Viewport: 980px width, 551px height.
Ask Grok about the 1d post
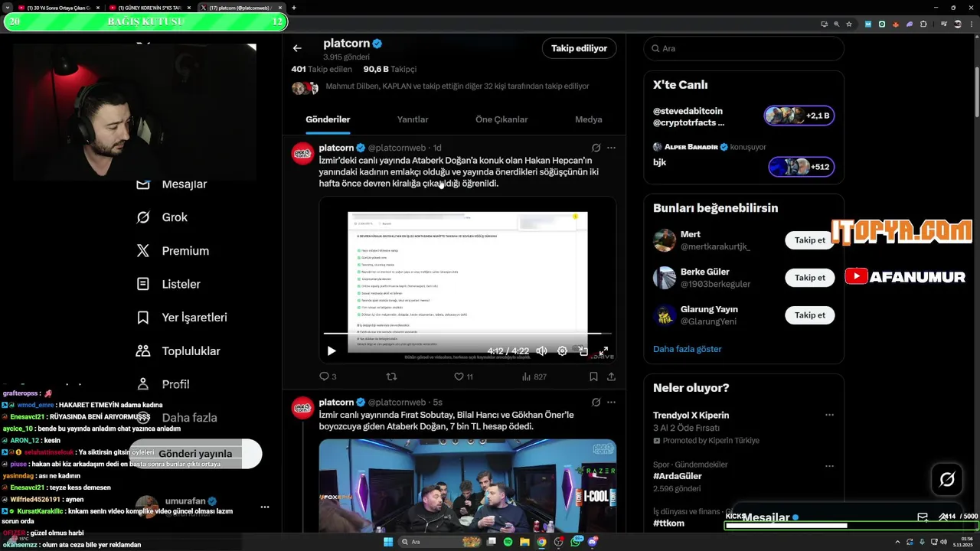596,148
